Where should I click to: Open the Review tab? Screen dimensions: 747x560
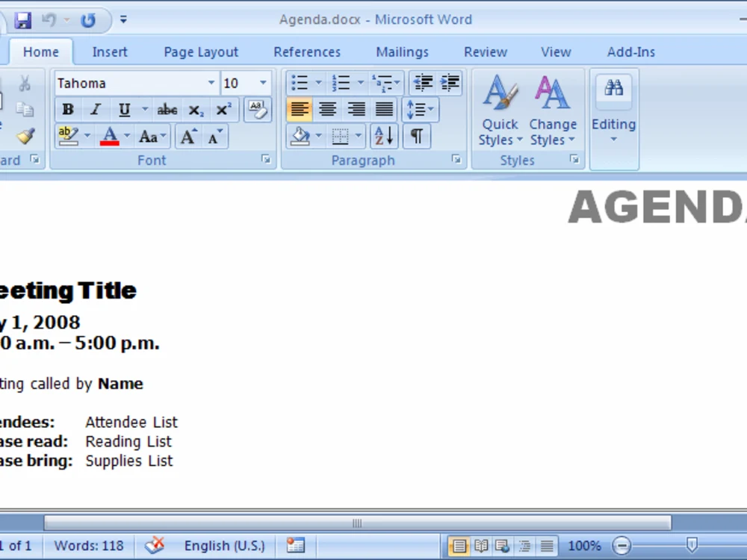(x=486, y=52)
